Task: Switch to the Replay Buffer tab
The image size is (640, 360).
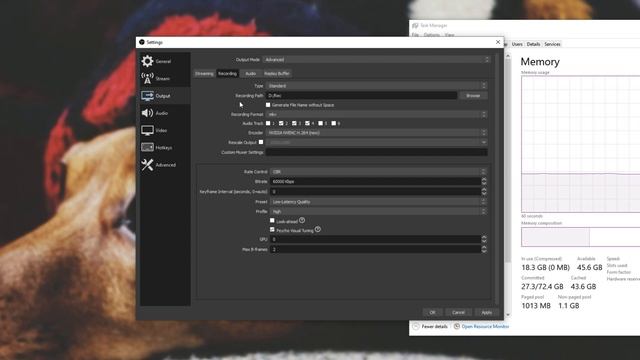Action: [276, 73]
